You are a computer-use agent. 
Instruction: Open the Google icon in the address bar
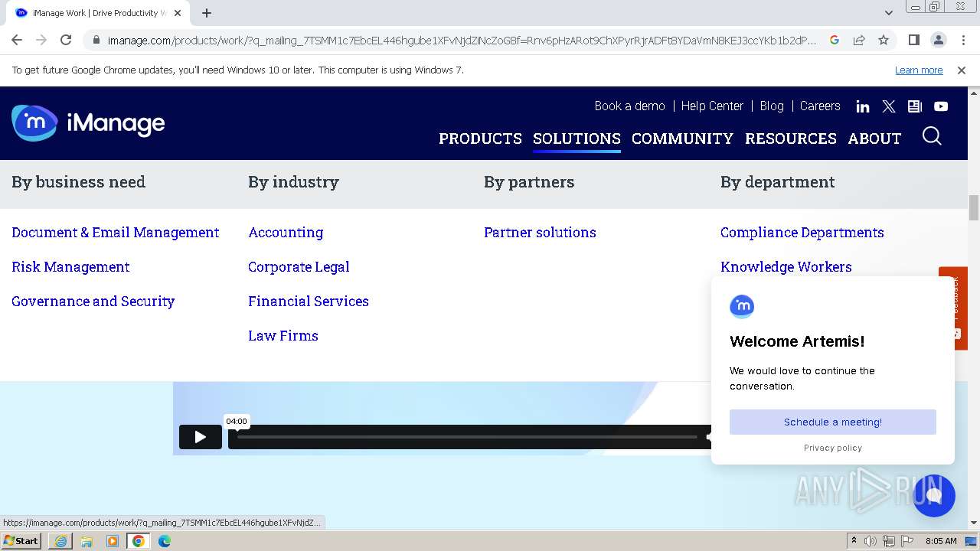(835, 40)
